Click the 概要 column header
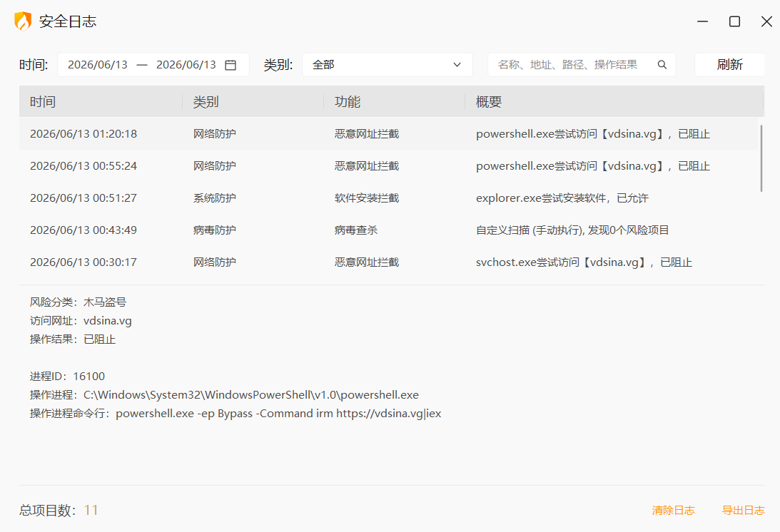The image size is (780, 532). [614, 101]
